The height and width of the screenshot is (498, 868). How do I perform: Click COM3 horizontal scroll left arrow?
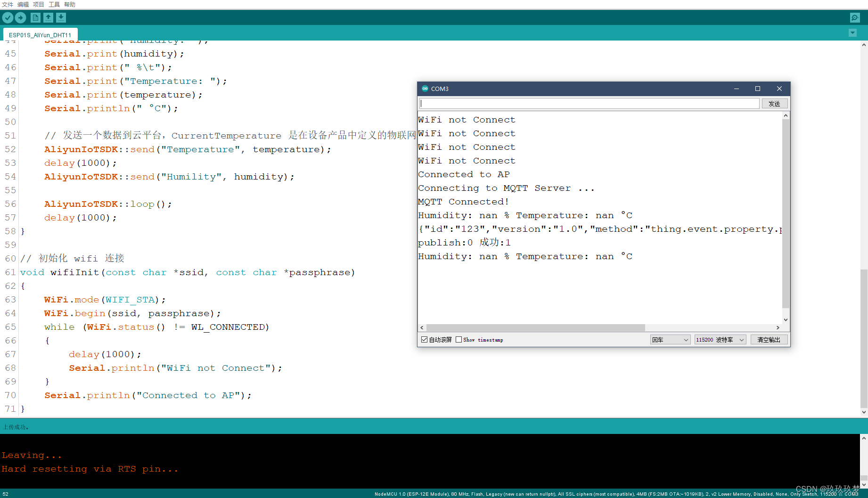(422, 327)
